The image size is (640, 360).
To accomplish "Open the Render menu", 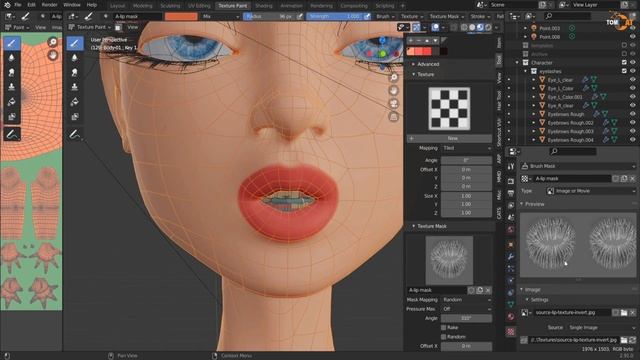I will pos(49,5).
